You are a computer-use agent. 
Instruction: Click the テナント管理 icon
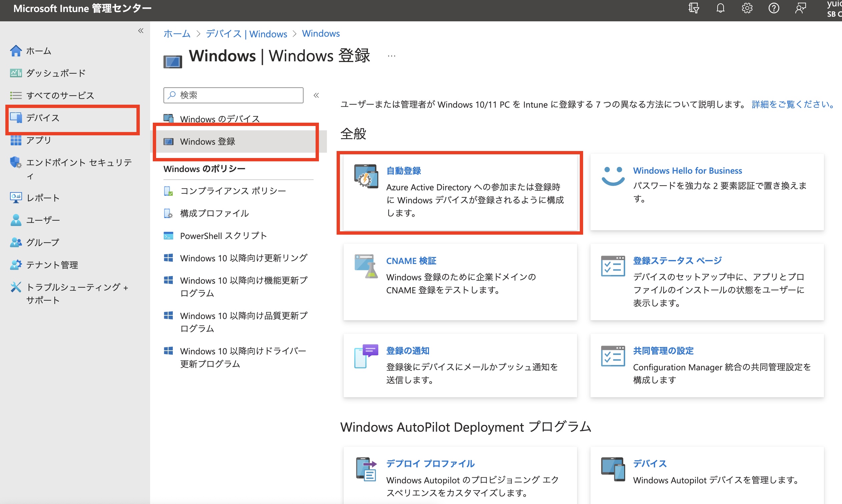(16, 265)
